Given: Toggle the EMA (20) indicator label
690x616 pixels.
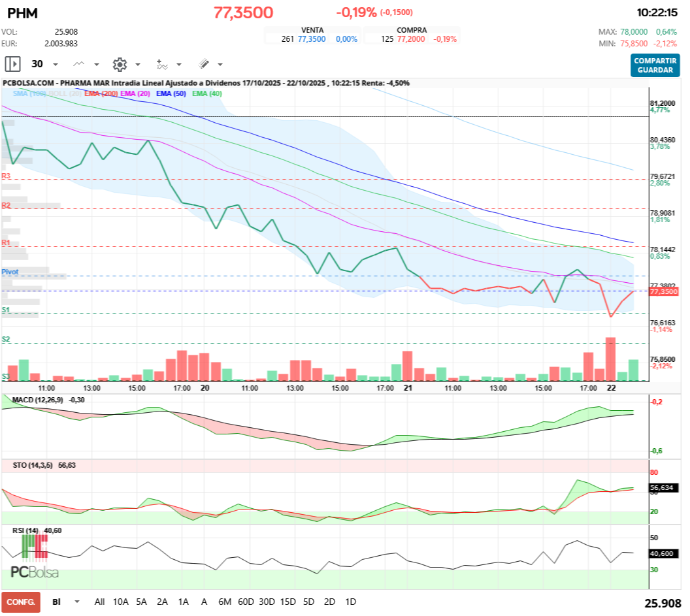Looking at the screenshot, I should point(135,93).
